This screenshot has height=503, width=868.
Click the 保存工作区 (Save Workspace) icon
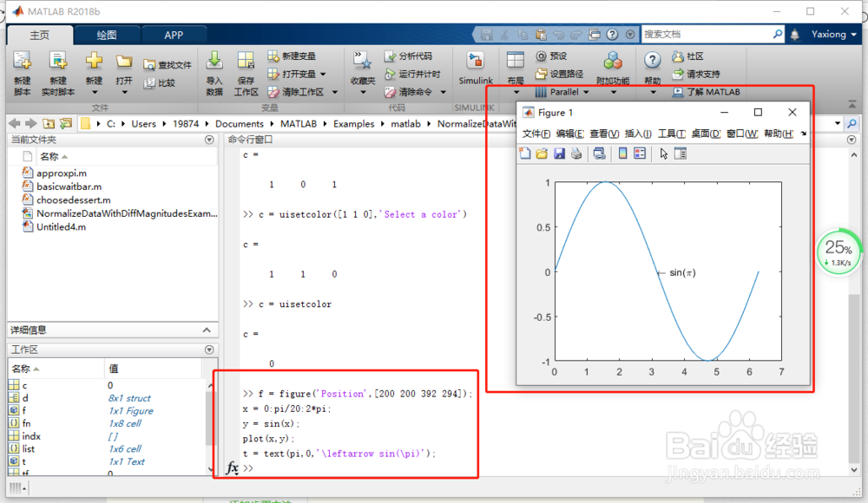pyautogui.click(x=246, y=61)
